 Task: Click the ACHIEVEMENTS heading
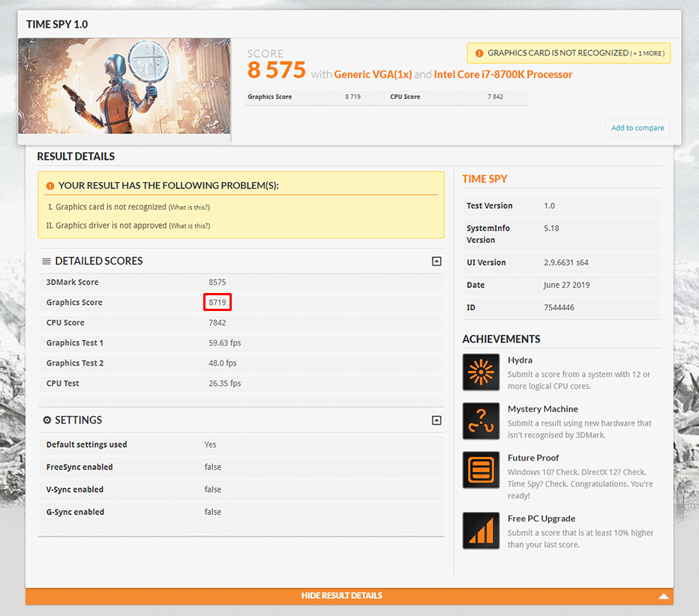click(501, 339)
